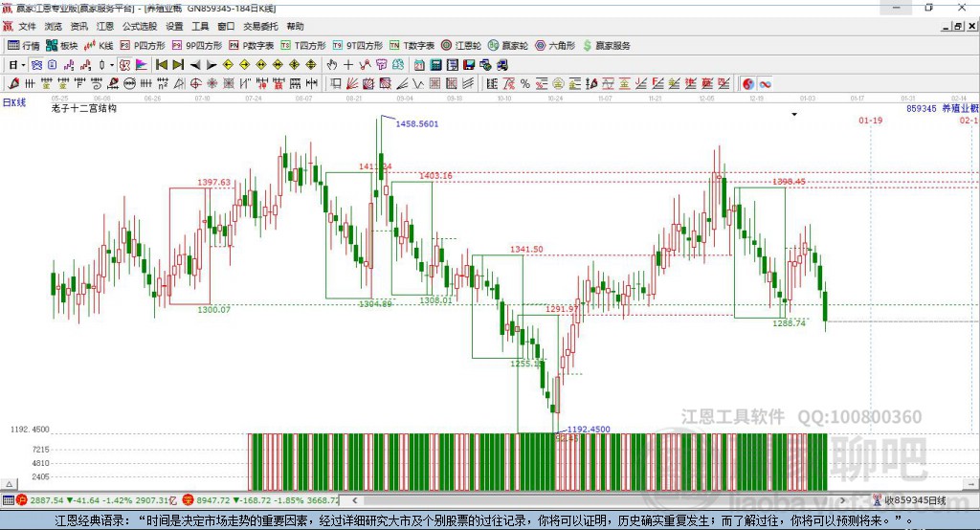Click the globe network computer icon

(x=485, y=65)
